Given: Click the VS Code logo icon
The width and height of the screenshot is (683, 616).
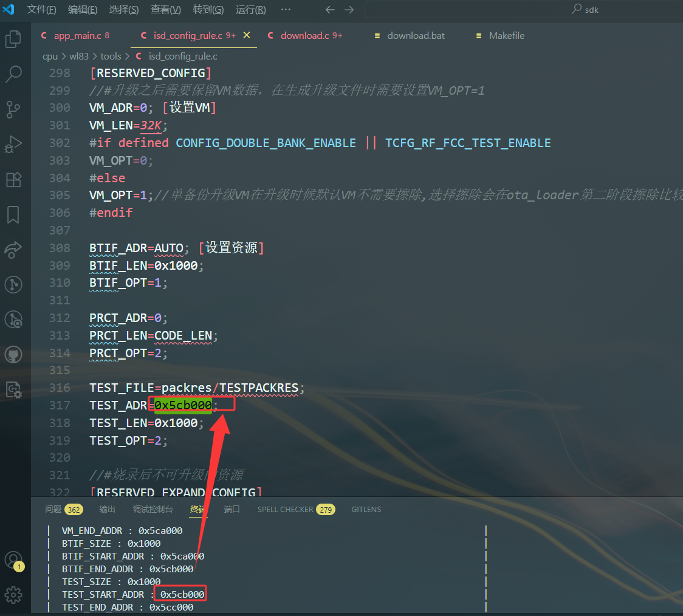Looking at the screenshot, I should 9,9.
